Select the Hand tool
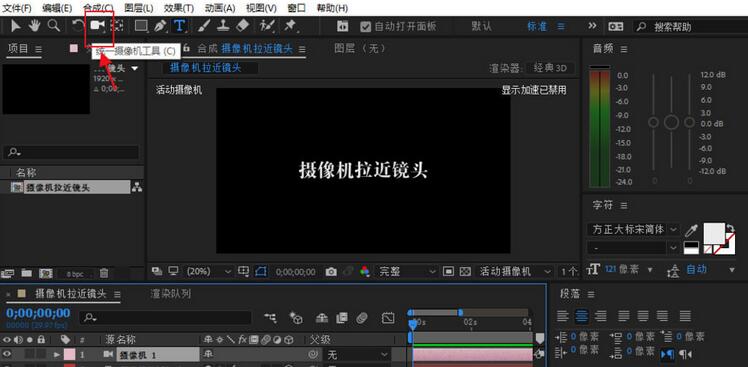 [34, 26]
